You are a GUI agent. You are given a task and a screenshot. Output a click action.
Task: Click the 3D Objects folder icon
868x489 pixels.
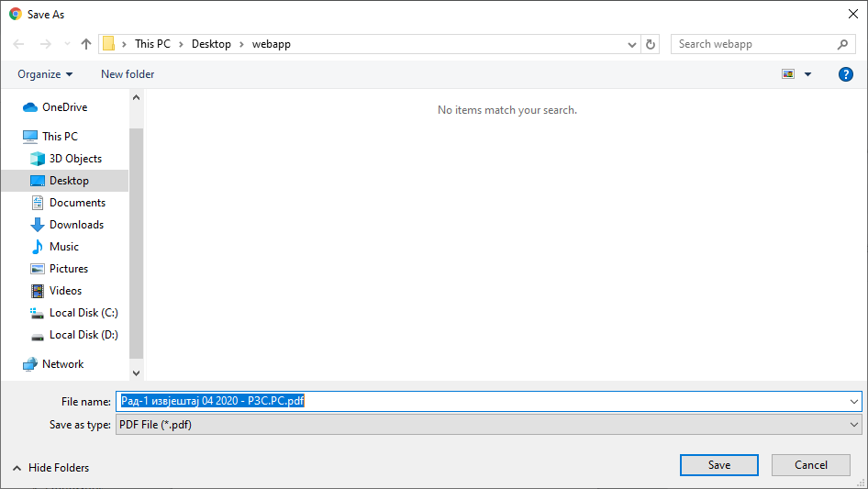38,159
